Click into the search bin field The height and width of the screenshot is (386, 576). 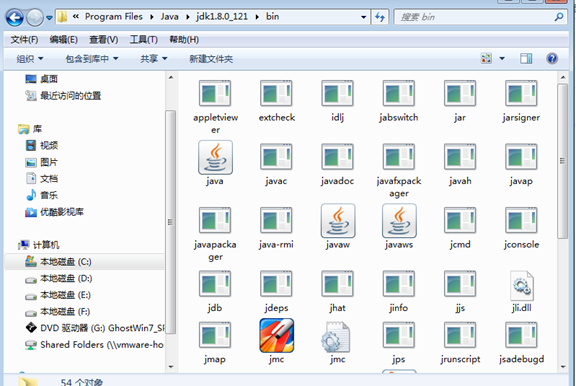pyautogui.click(x=480, y=17)
